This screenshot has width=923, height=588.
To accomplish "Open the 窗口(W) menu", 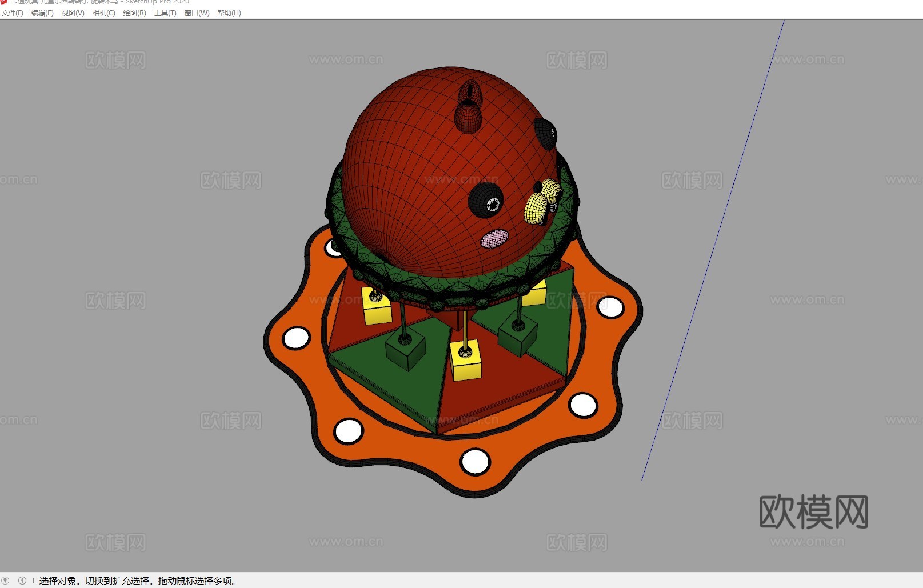I will point(197,13).
